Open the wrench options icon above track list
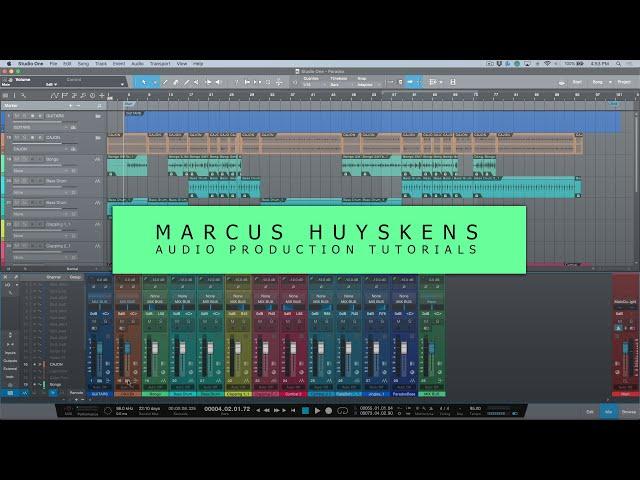 (24, 96)
